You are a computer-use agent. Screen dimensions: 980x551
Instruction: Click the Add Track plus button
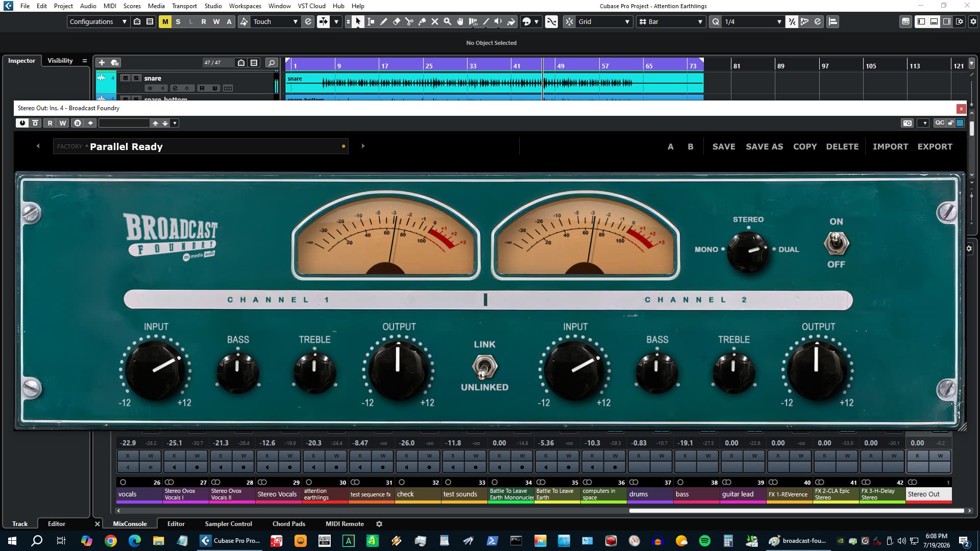102,62
